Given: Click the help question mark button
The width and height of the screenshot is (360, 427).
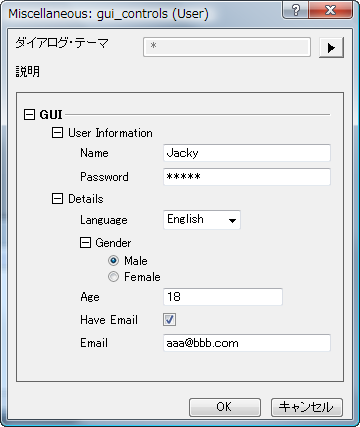Looking at the screenshot, I should tap(296, 10).
